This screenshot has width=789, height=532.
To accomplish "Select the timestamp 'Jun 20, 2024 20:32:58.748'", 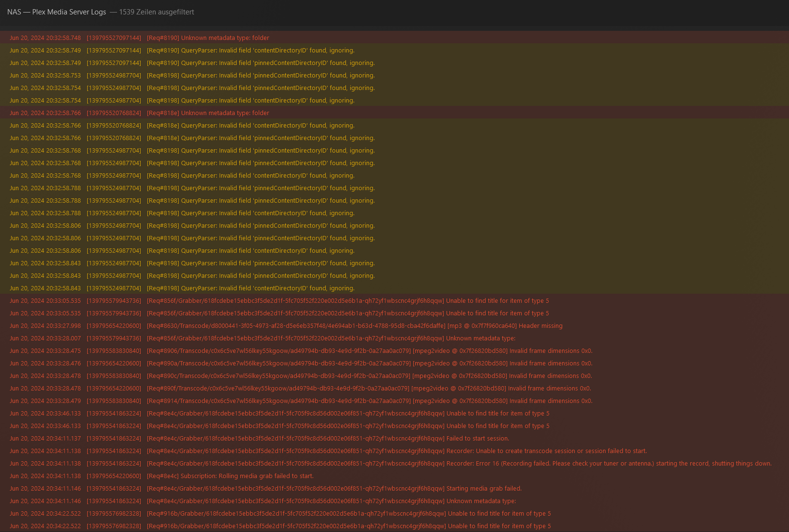I will click(45, 38).
